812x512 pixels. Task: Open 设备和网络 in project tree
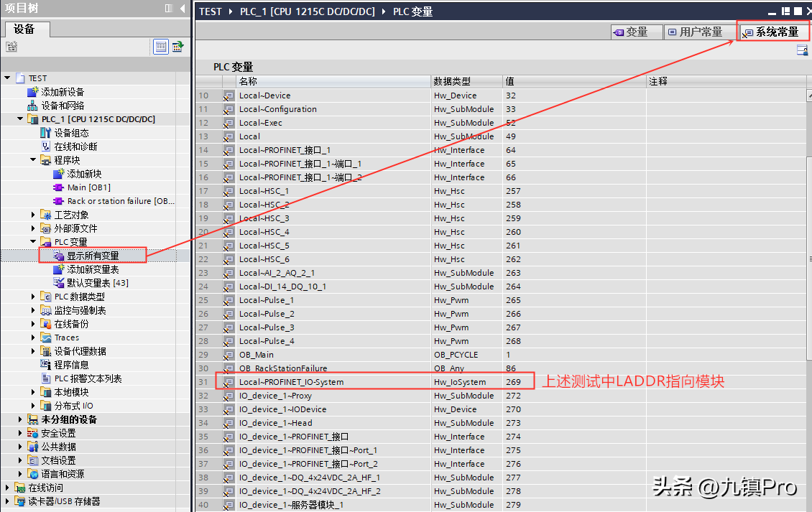[62, 106]
